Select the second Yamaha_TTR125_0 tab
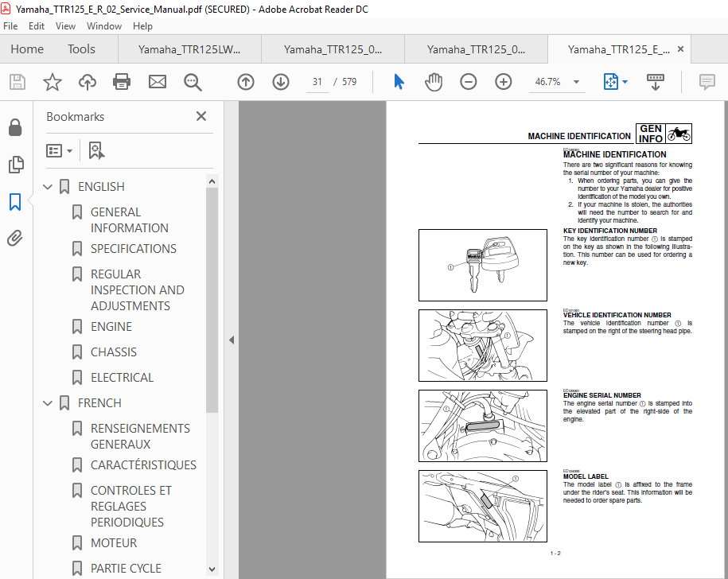The height and width of the screenshot is (579, 728). point(333,49)
